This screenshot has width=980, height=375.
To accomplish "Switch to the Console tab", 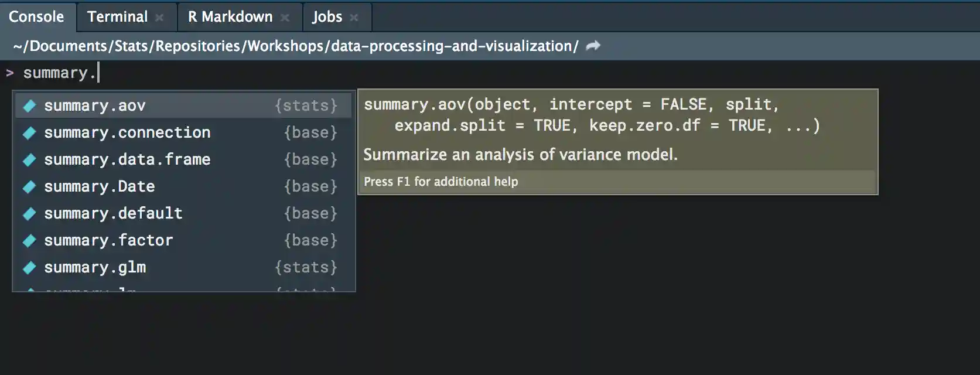I will [x=36, y=16].
